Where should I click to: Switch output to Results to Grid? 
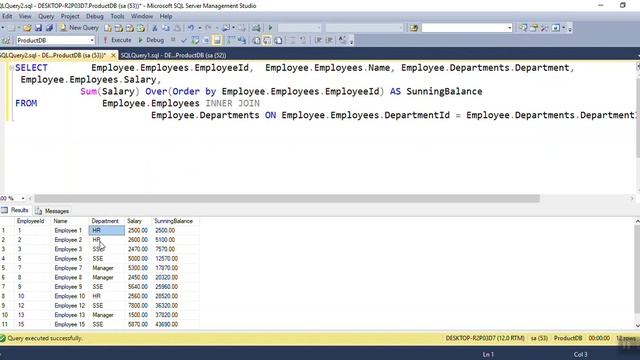(x=267, y=40)
